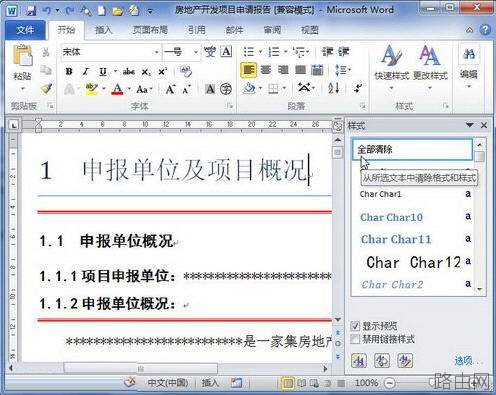This screenshot has height=395, width=496.
Task: Click the bullet list icon
Action: click(249, 52)
